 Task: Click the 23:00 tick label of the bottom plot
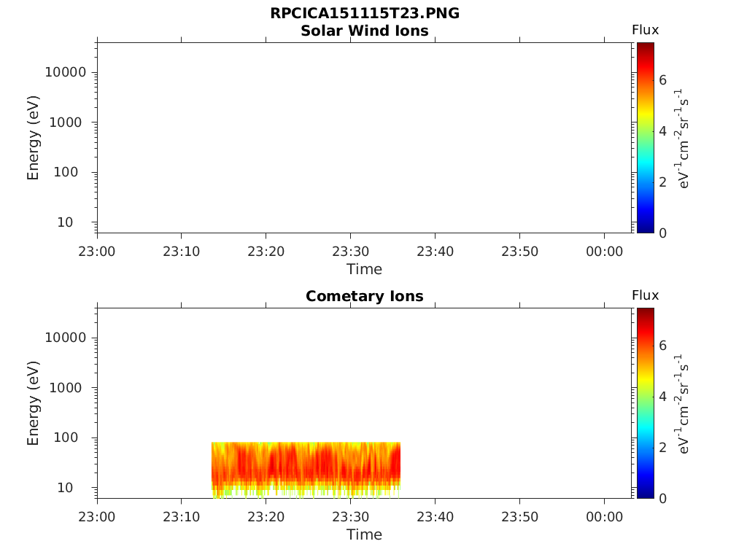click(97, 517)
